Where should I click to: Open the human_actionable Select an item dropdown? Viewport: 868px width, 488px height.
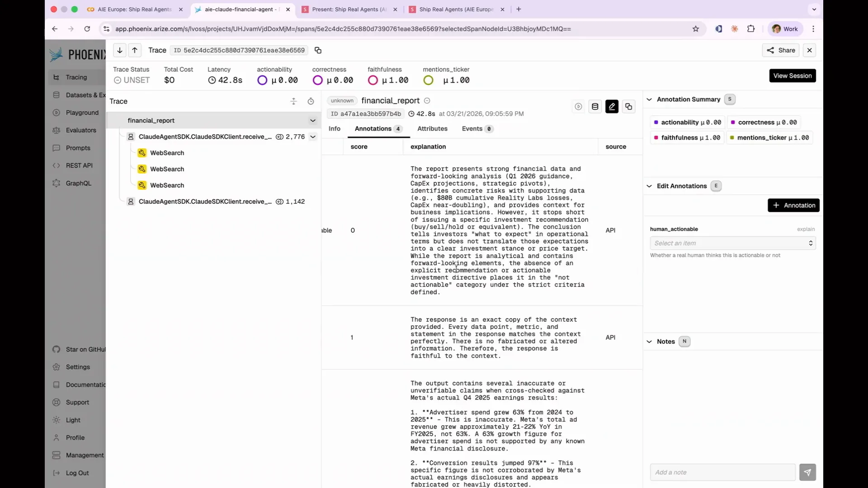[733, 243]
